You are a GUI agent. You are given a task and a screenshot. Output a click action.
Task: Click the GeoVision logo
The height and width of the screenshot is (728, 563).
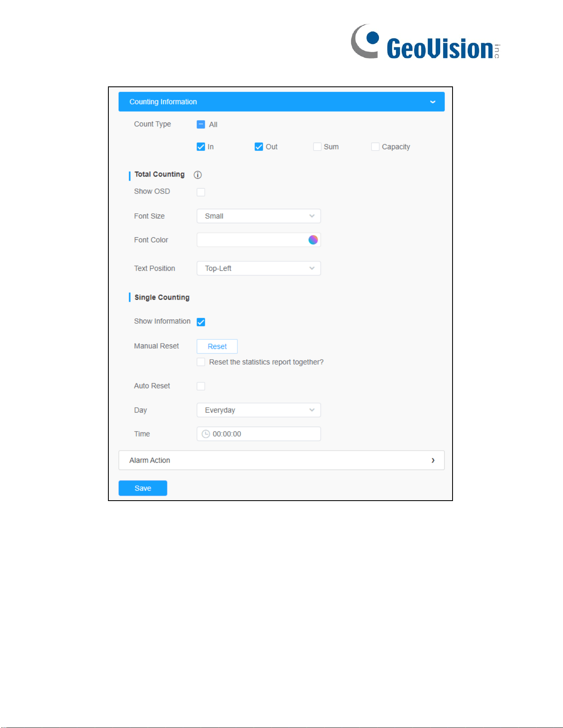pyautogui.click(x=426, y=42)
